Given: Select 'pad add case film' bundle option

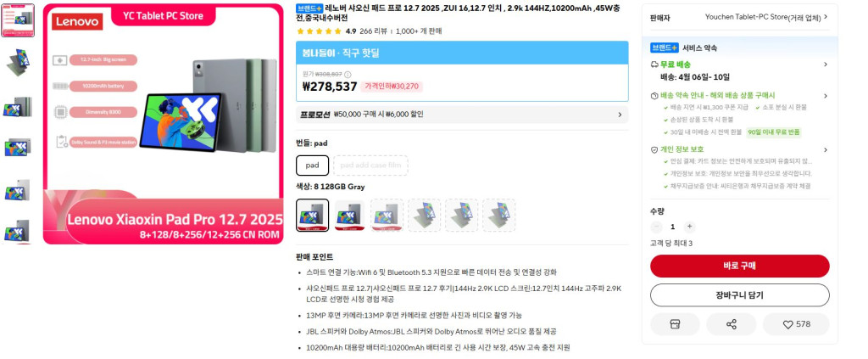Looking at the screenshot, I should click(370, 165).
